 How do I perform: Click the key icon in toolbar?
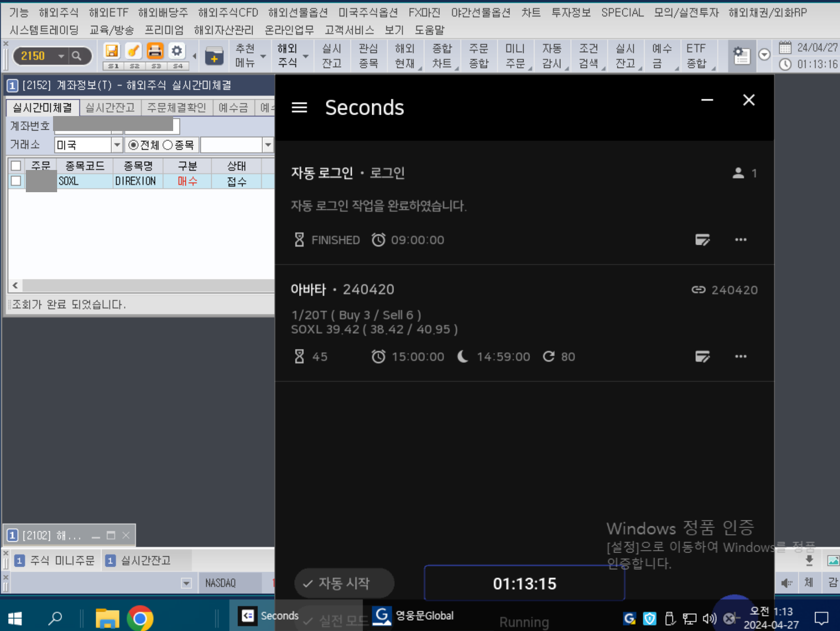point(133,51)
